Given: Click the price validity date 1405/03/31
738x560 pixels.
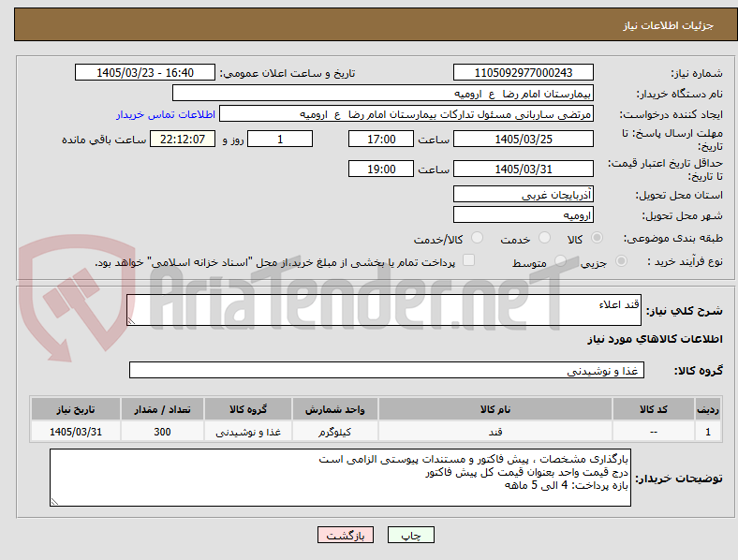Looking at the screenshot, I should pyautogui.click(x=523, y=169).
